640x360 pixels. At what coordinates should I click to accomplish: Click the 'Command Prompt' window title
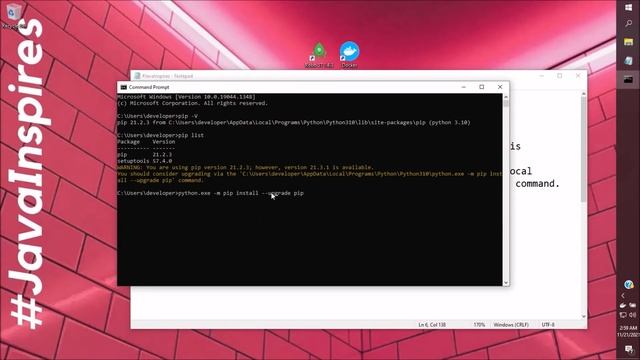coord(149,87)
